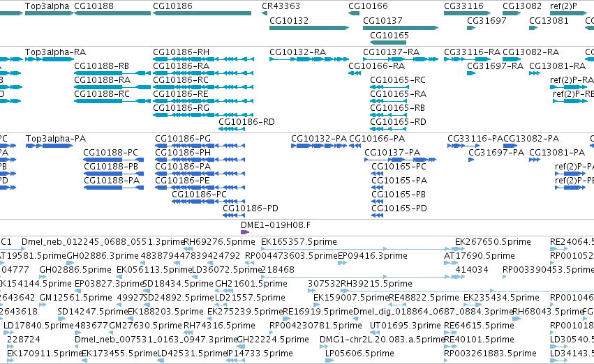Click the CG10188-PC coding sequence
This screenshot has height=364, width=594.
pyautogui.click(x=114, y=160)
